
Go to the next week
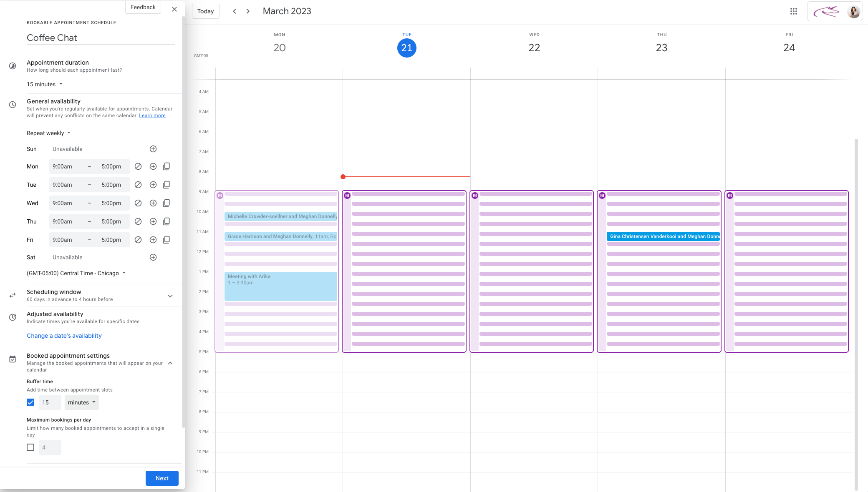pyautogui.click(x=248, y=11)
